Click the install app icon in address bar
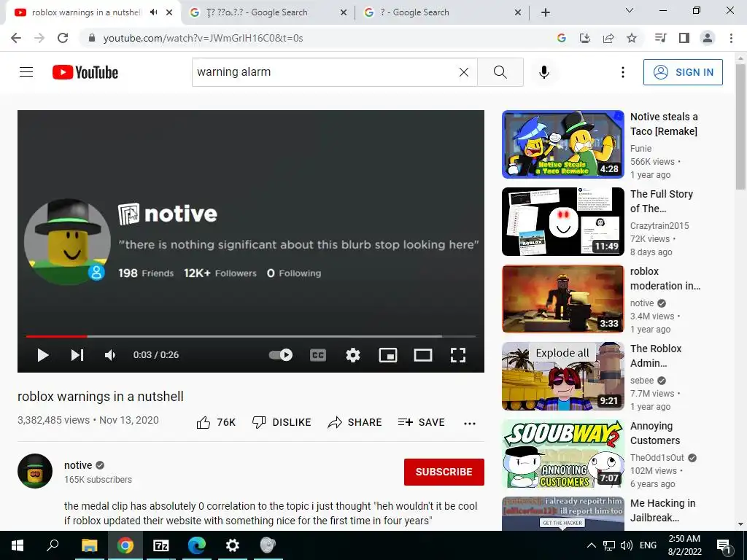The image size is (747, 560). click(x=584, y=38)
